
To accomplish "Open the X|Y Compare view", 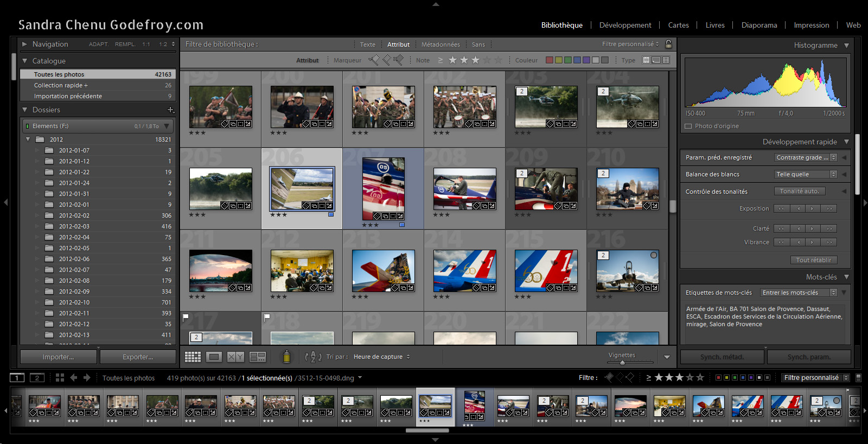I will click(x=235, y=357).
